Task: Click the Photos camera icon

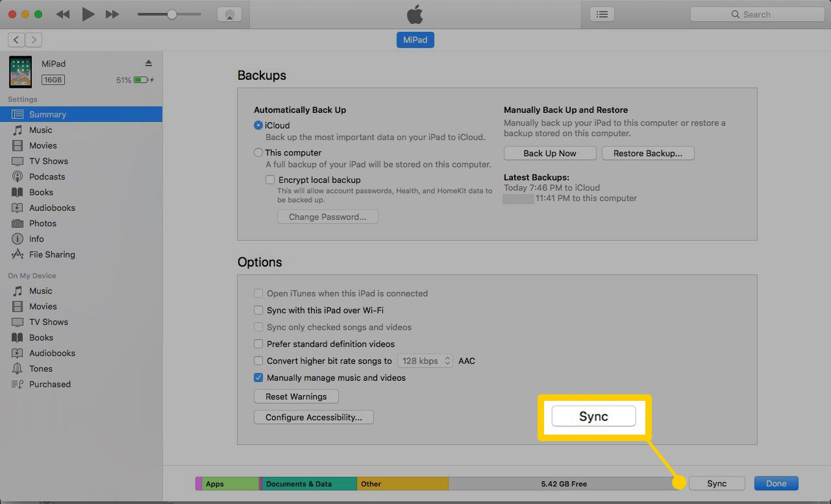Action: (x=18, y=223)
